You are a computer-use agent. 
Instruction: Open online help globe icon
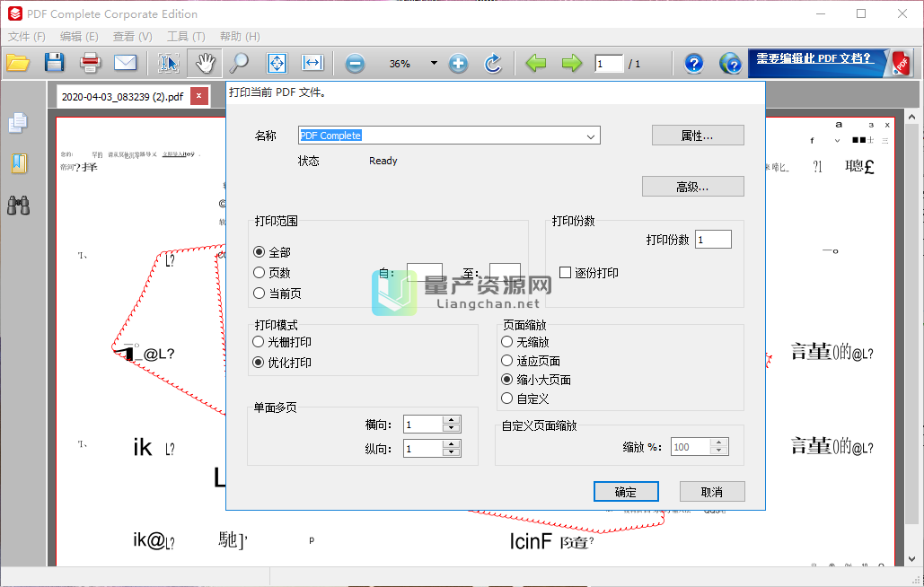(730, 63)
